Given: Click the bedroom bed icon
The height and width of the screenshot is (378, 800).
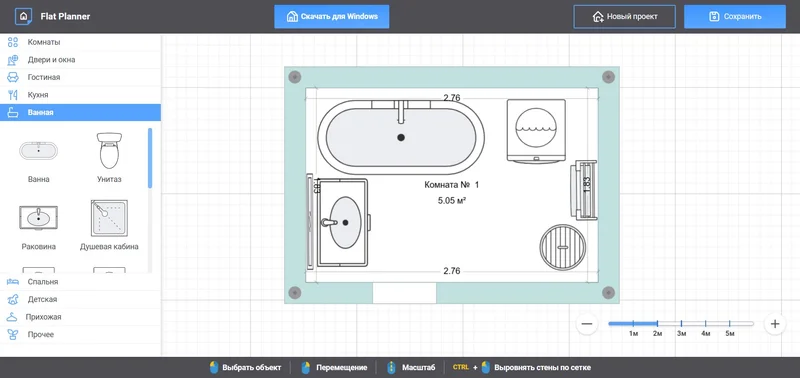Looking at the screenshot, I should [x=13, y=282].
